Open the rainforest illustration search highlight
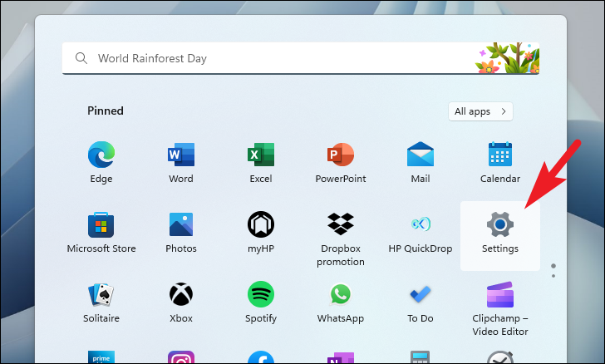Screen dimensions: 605x364 tap(507, 58)
